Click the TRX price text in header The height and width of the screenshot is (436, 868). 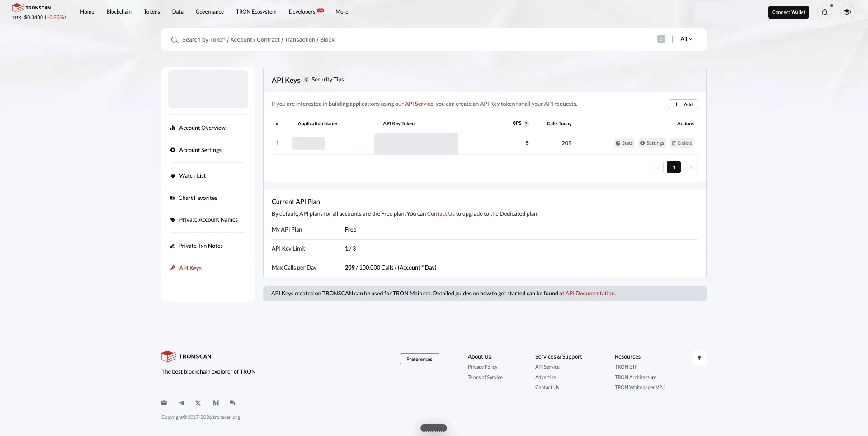point(39,18)
